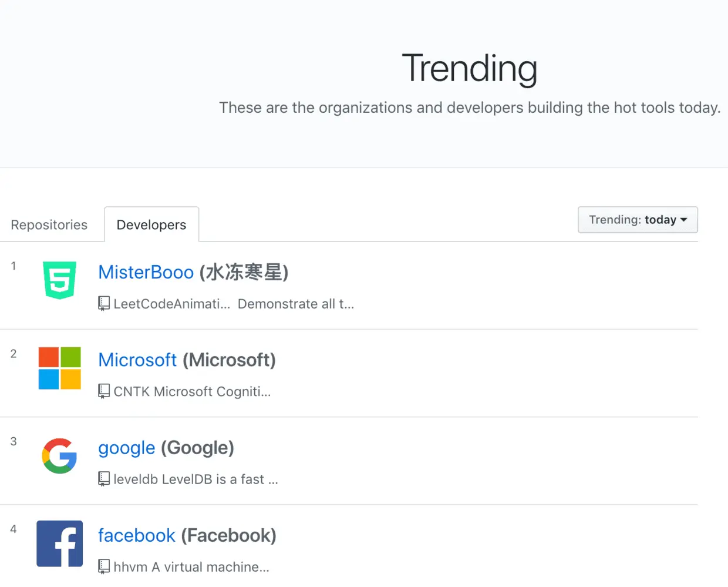
Task: Open the LeetCodeAnimati... repository link
Action: tap(171, 304)
